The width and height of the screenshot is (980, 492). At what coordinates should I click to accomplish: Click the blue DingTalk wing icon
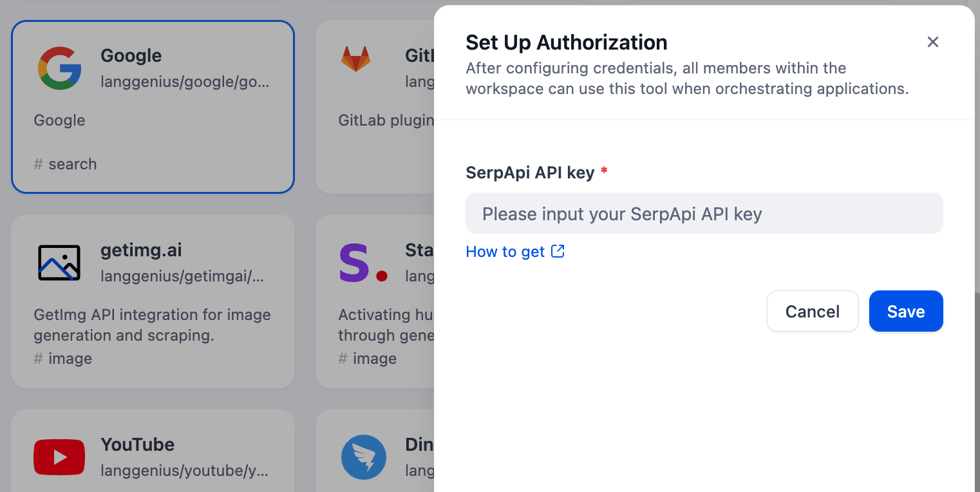click(x=364, y=457)
